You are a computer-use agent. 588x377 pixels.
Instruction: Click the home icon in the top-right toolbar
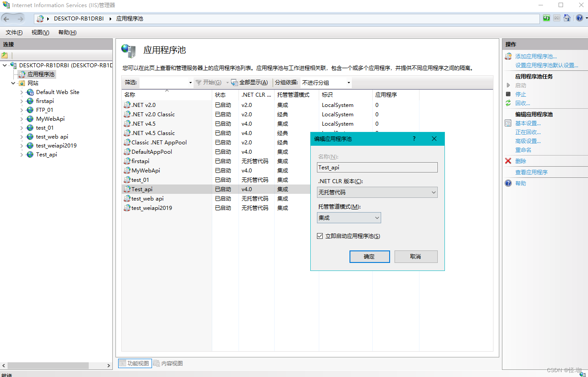point(567,18)
